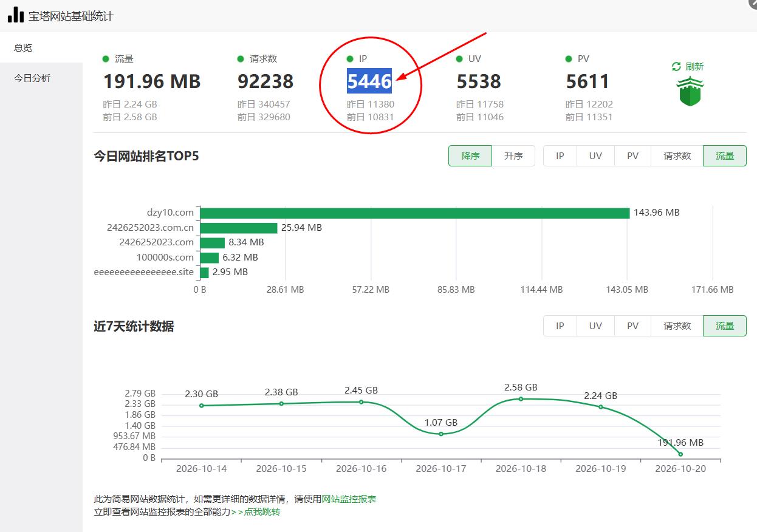Click the 2026-10-16 data point at 2.45 GB
The image size is (757, 532).
coord(361,401)
